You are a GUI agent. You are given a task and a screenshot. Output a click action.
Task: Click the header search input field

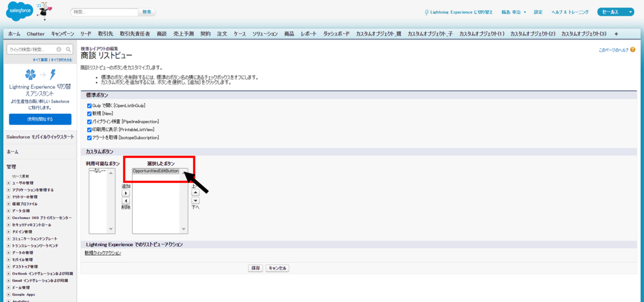point(104,12)
